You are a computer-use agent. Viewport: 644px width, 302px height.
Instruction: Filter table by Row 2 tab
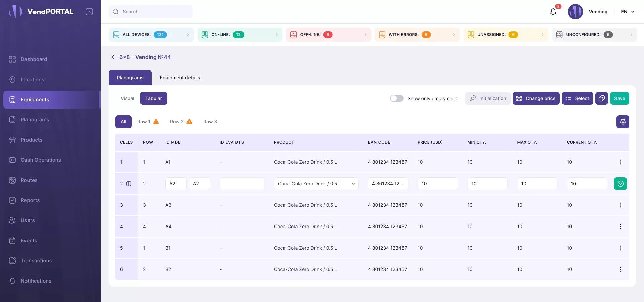click(180, 122)
